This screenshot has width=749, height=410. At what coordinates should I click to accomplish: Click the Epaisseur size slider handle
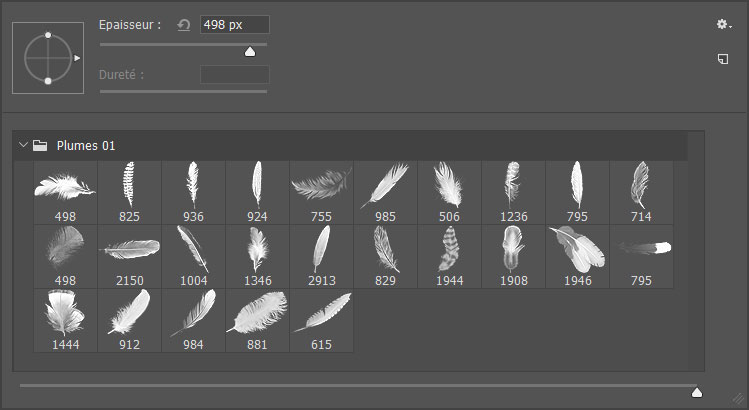[x=250, y=51]
